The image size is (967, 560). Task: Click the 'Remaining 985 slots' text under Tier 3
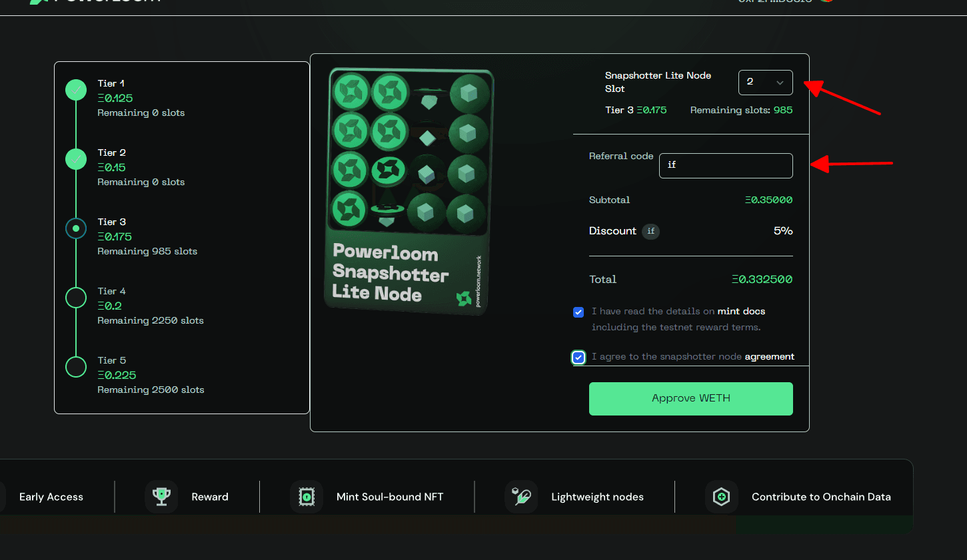click(147, 252)
